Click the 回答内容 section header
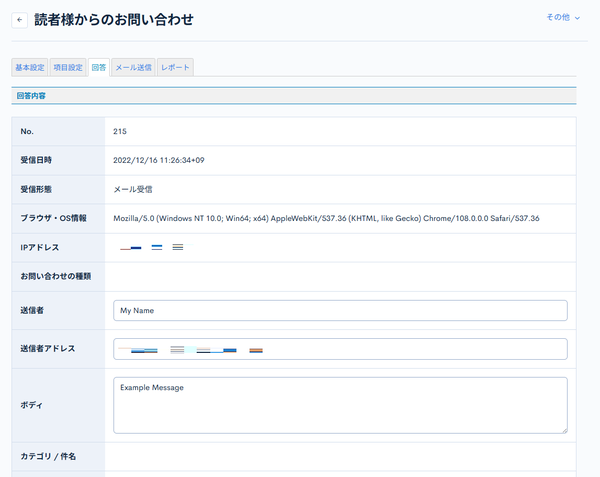600x477 pixels. pyautogui.click(x=294, y=96)
